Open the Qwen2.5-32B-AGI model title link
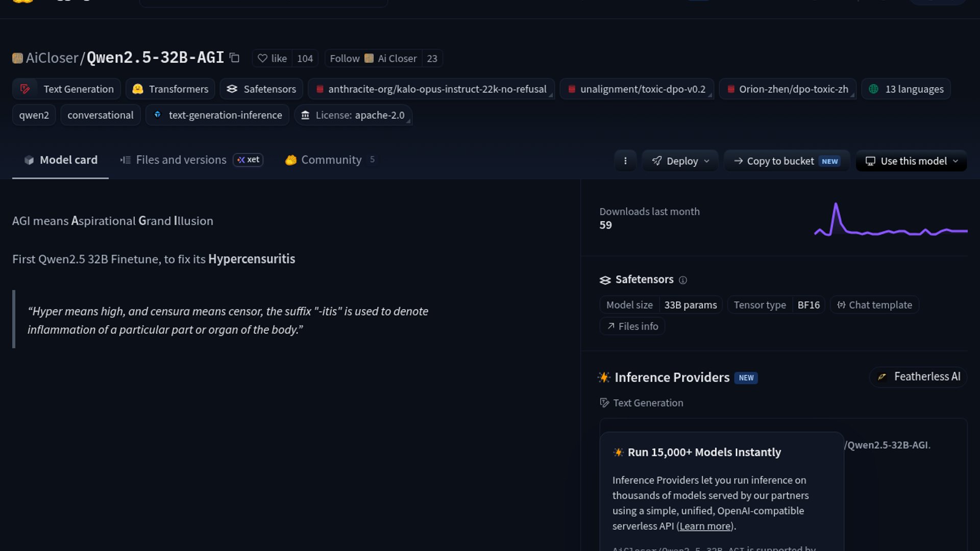The height and width of the screenshot is (551, 980). (155, 58)
